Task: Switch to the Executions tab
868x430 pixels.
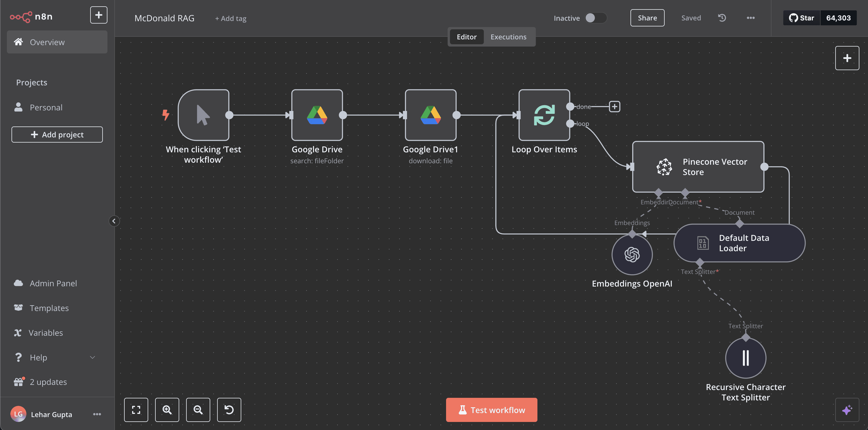Action: [x=508, y=37]
